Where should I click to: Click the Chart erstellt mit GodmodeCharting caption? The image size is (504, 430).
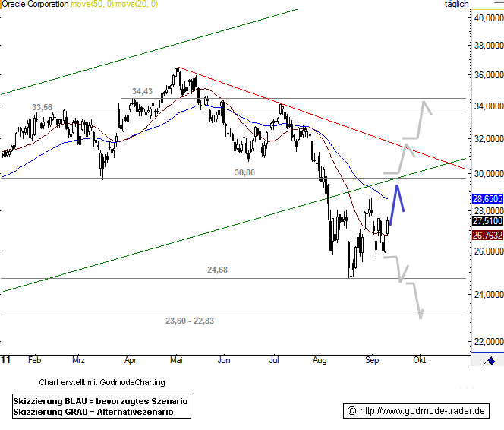[102, 382]
